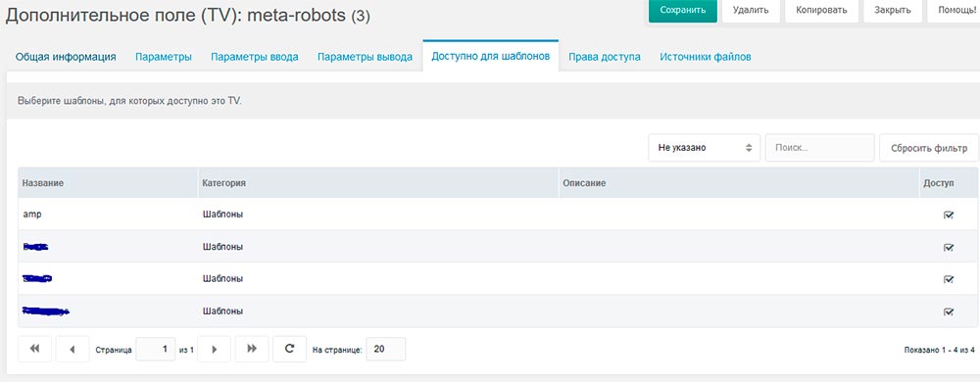The width and height of the screenshot is (980, 382).
Task: Switch to the 'Параметры ввода' tab
Action: click(x=255, y=57)
